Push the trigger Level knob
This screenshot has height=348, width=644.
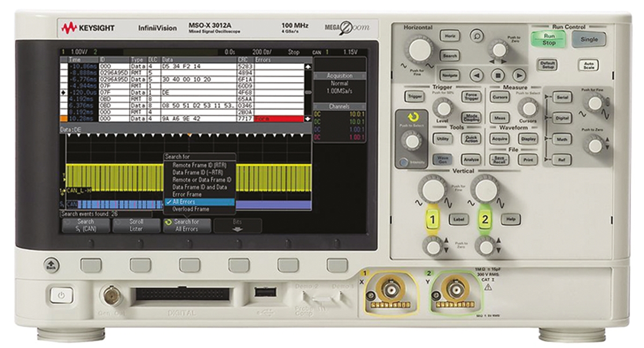coord(443,108)
